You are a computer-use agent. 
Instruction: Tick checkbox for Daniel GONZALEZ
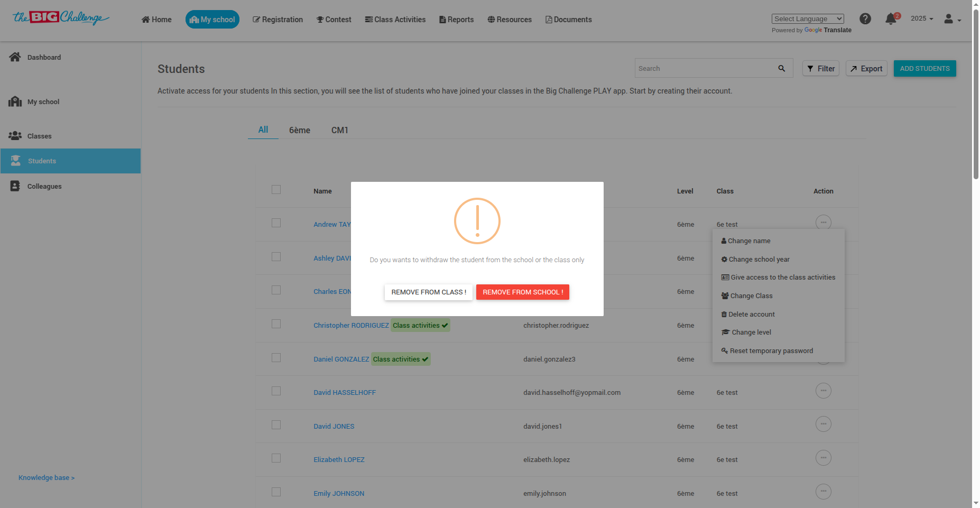276,357
